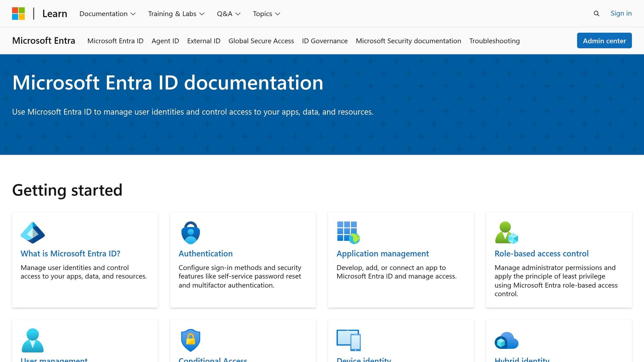The height and width of the screenshot is (362, 644).
Task: Click the Microsoft logo
Action: click(18, 14)
